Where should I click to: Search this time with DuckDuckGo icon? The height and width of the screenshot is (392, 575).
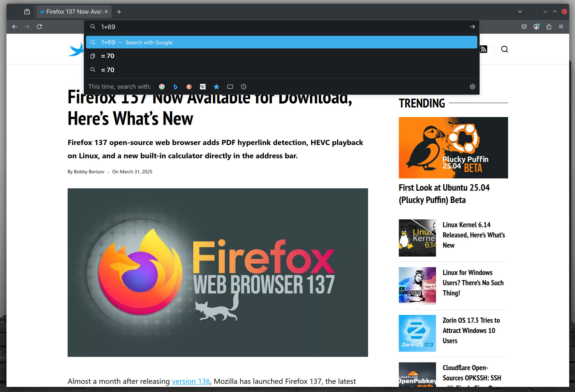click(x=189, y=87)
